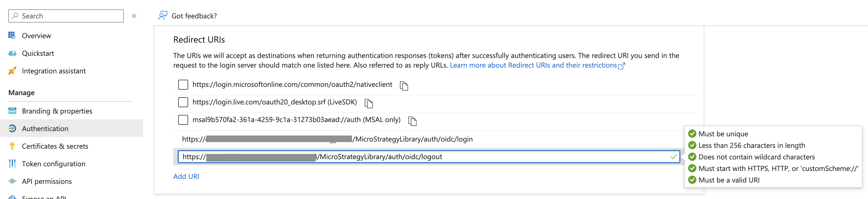Copy the LiveSDK desktop redirect URI
Viewport: 868px width, 199px height.
pos(369,103)
